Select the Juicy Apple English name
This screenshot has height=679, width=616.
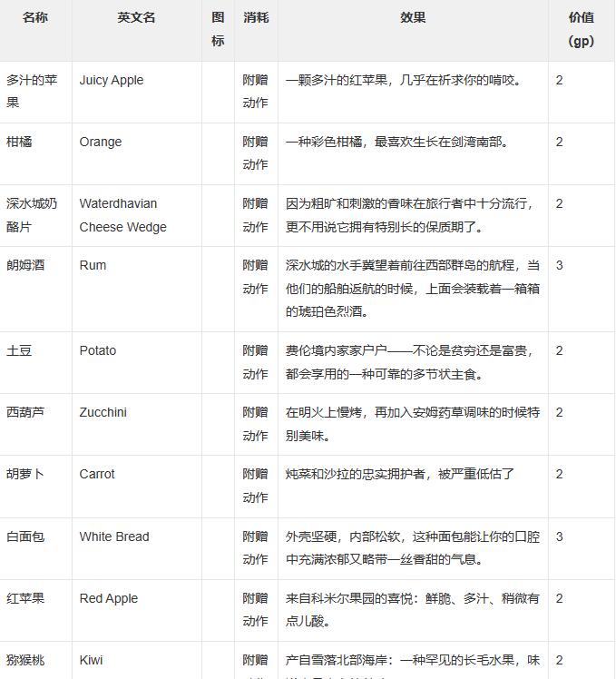tap(112, 80)
